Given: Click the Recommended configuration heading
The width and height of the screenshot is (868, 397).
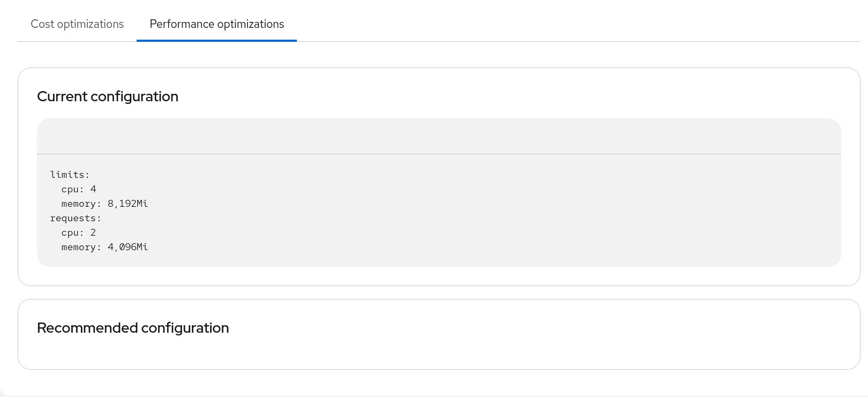Looking at the screenshot, I should point(133,328).
